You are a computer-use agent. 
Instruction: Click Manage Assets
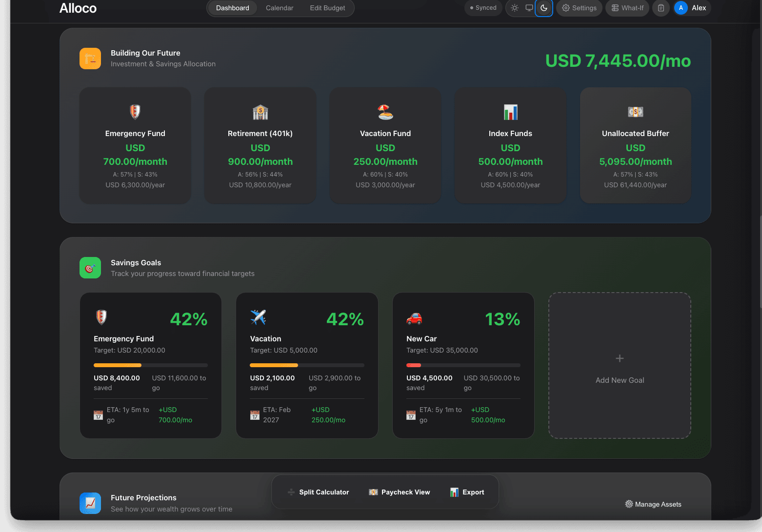(653, 504)
